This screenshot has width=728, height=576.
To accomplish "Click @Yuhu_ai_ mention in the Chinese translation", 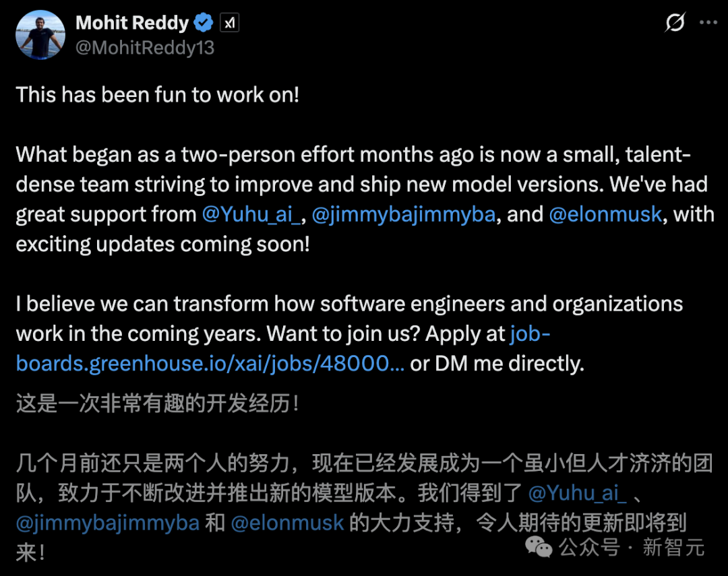I will 577,493.
